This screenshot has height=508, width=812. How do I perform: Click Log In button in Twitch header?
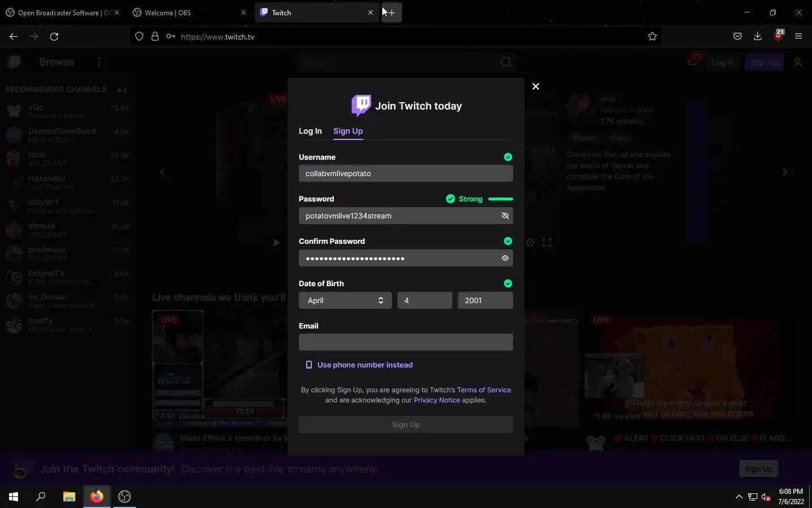pyautogui.click(x=722, y=62)
